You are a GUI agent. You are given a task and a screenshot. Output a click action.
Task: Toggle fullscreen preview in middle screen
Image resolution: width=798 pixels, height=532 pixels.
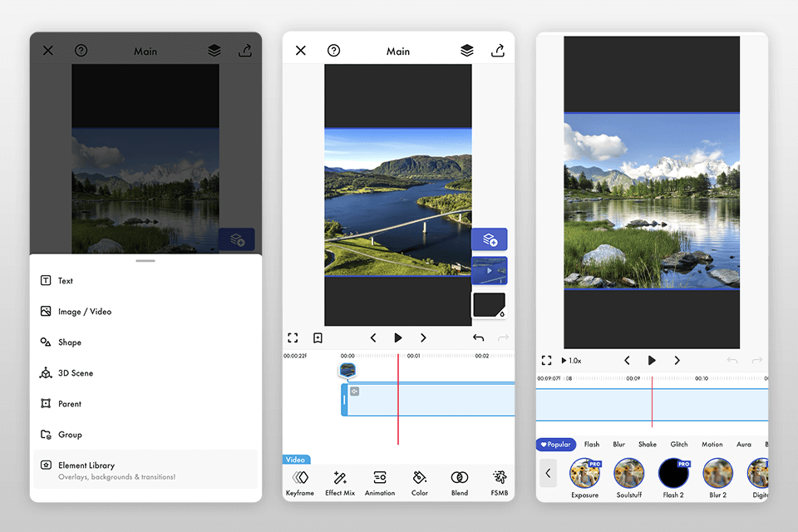tap(293, 338)
